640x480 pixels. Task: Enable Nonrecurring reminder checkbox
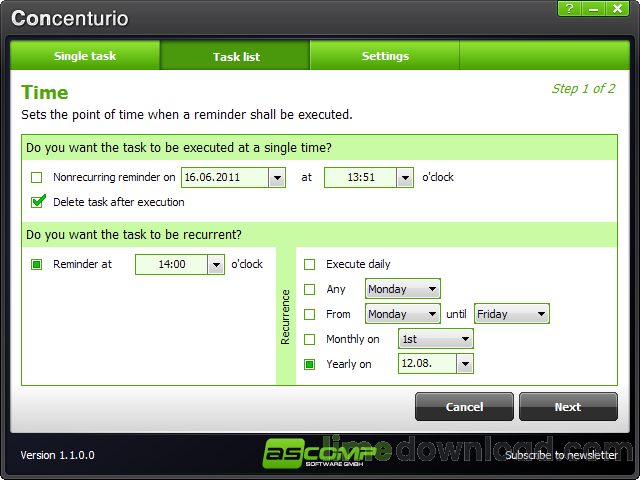[37, 178]
